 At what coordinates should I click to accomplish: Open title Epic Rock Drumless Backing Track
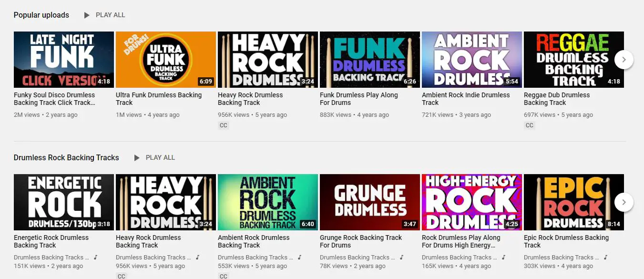click(566, 241)
